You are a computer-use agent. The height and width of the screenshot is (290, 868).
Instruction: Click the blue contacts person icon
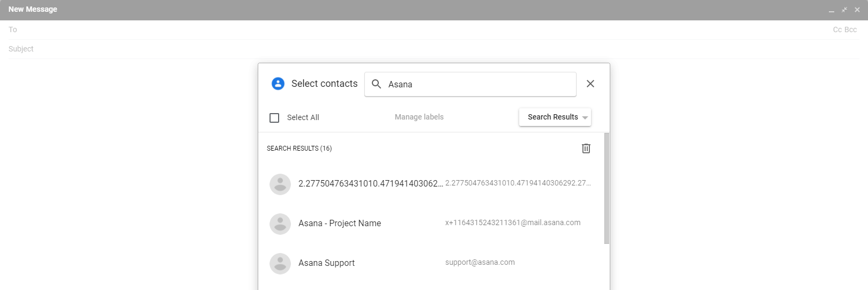(x=278, y=84)
